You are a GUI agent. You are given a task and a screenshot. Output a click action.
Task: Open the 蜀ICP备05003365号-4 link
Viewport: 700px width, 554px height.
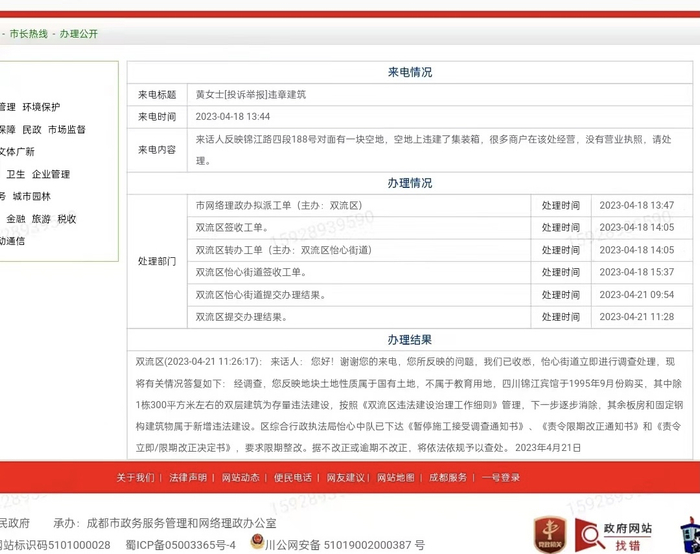point(180,545)
